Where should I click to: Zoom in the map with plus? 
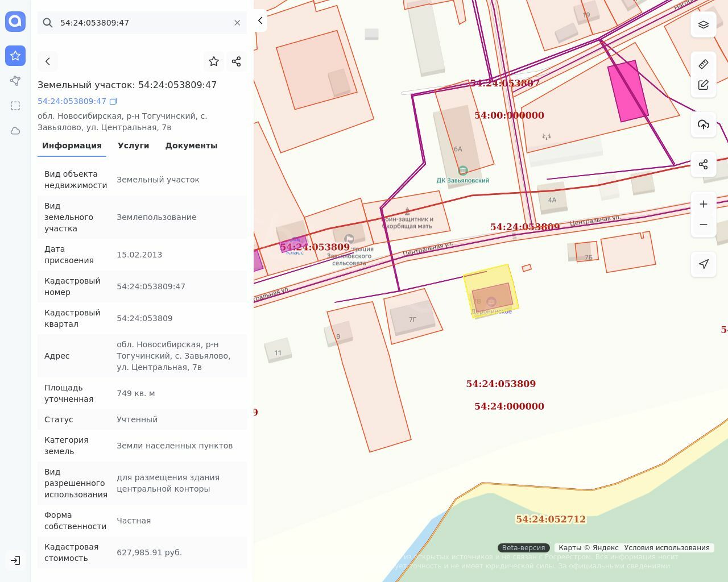tap(704, 204)
